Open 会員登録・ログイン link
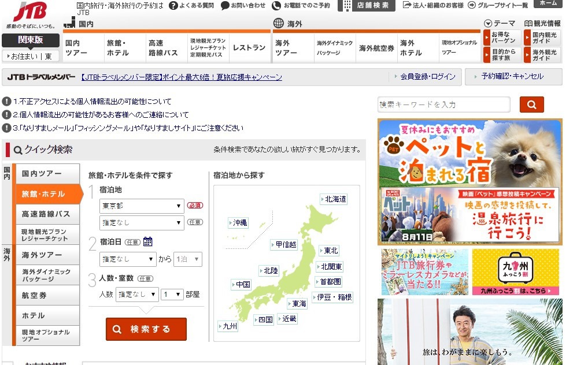Viewport: 588px width, 365px height. click(x=427, y=76)
